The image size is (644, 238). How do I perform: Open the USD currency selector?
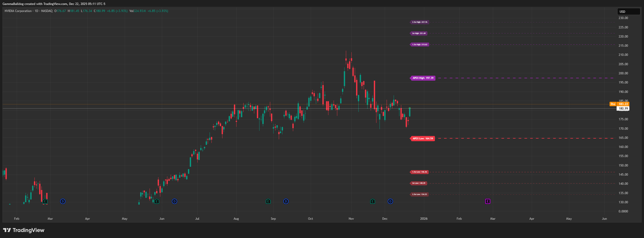tap(628, 11)
